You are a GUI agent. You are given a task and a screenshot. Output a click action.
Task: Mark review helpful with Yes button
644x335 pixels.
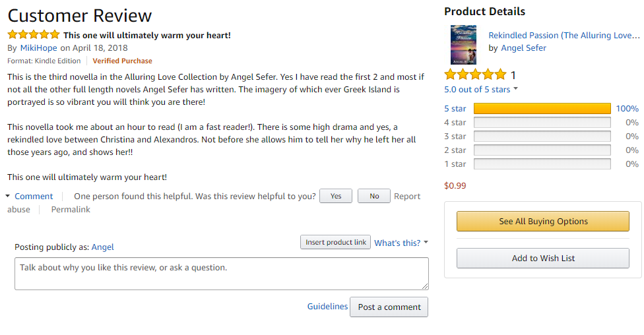tap(336, 196)
